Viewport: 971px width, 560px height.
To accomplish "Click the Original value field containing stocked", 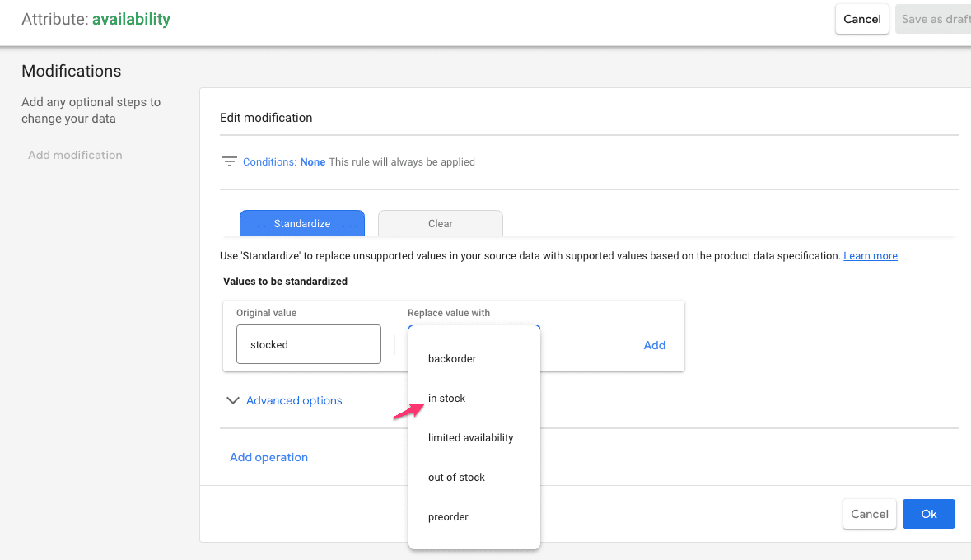I will 308,344.
